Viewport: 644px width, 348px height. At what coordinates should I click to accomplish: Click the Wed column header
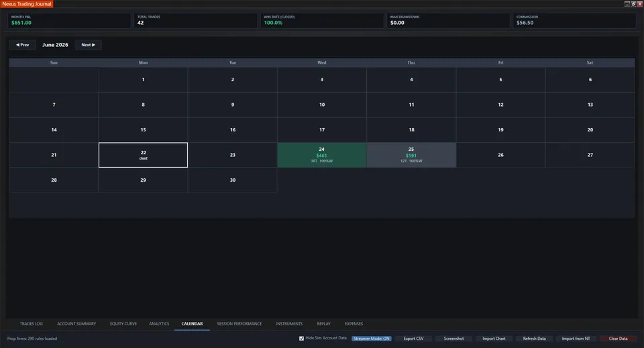(x=321, y=63)
